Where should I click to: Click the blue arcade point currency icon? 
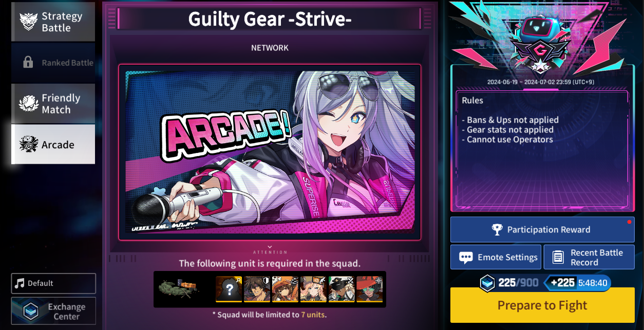coord(487,283)
